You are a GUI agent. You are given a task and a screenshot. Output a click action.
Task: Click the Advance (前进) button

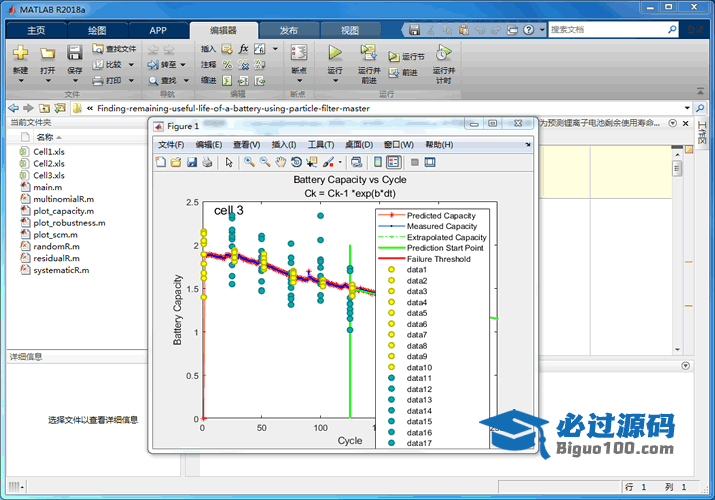(403, 72)
